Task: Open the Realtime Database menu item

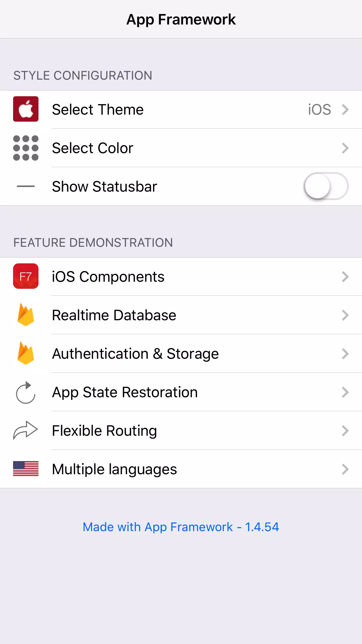Action: 181,315
